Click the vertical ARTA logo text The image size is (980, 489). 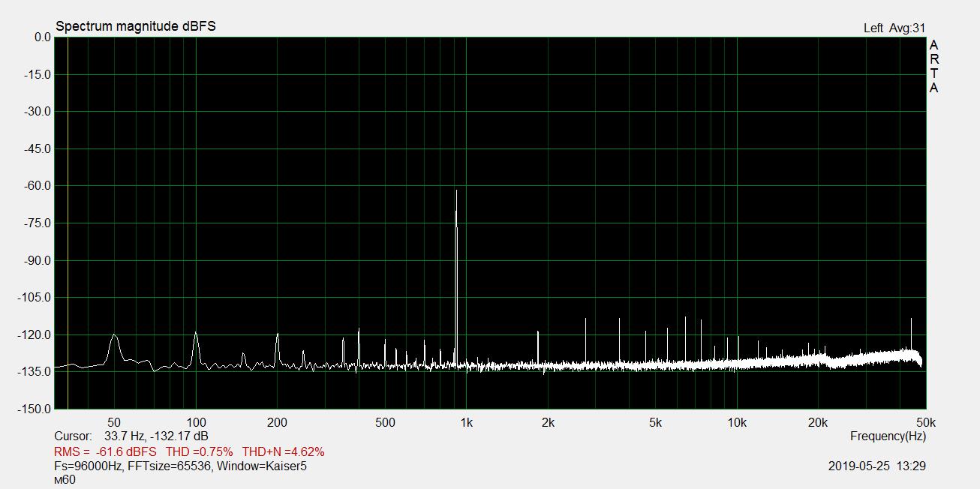coord(933,67)
